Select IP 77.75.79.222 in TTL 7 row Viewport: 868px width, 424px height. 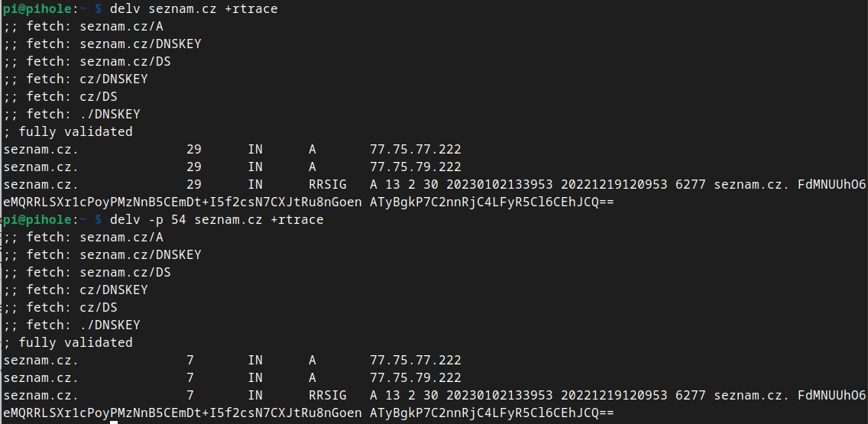pyautogui.click(x=415, y=378)
